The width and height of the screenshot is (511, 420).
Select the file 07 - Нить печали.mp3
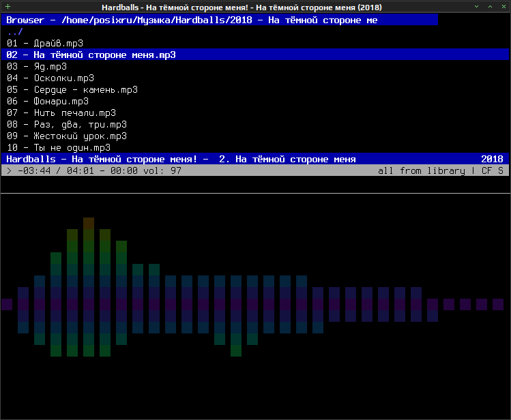tap(61, 113)
